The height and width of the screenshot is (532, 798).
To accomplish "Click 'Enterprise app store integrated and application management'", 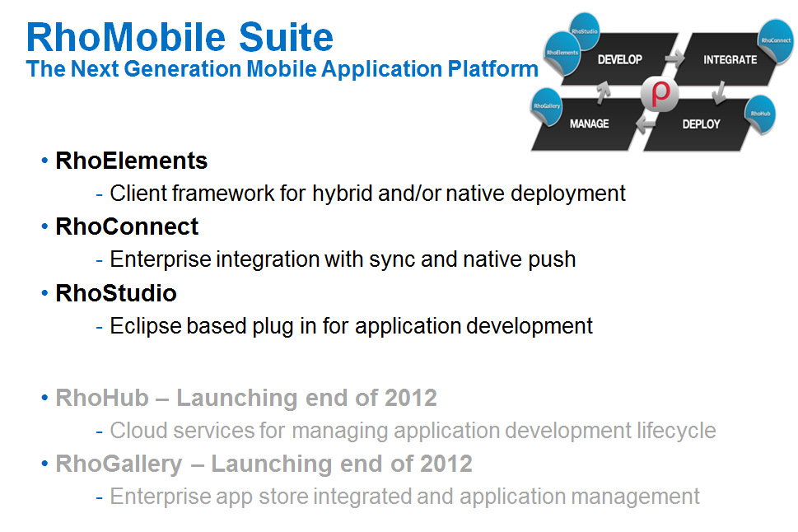I will 404,497.
